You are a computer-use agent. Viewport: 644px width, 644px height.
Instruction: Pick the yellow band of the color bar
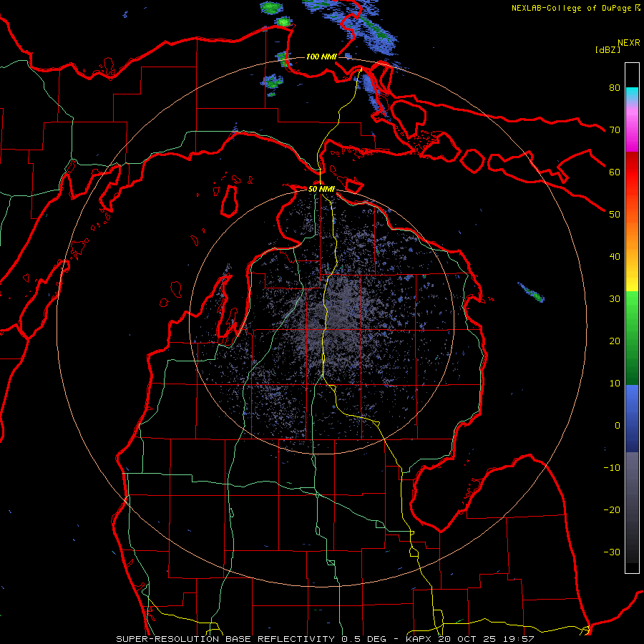tap(632, 279)
